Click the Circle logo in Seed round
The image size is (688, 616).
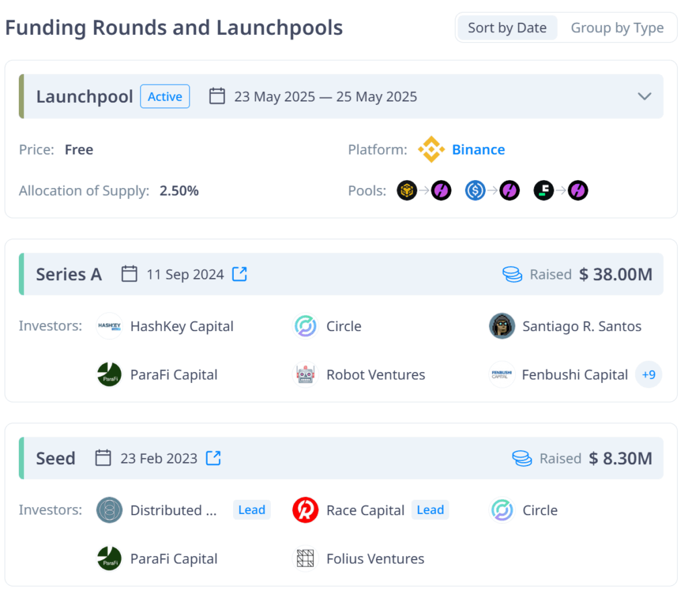(502, 510)
